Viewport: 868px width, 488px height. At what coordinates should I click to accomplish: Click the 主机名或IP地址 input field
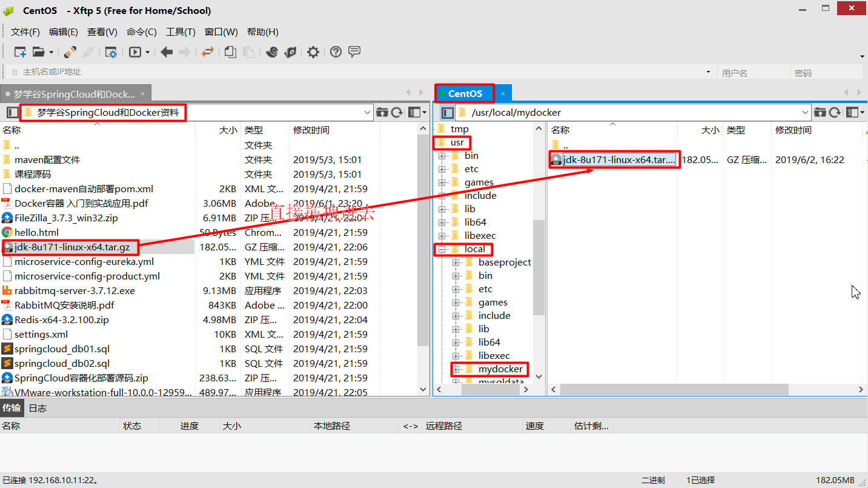[362, 72]
